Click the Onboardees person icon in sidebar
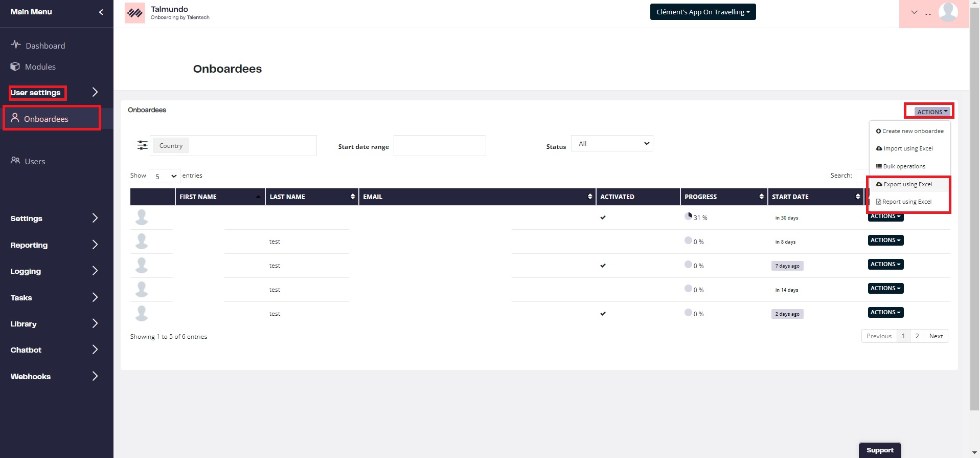The height and width of the screenshot is (458, 980). click(15, 118)
